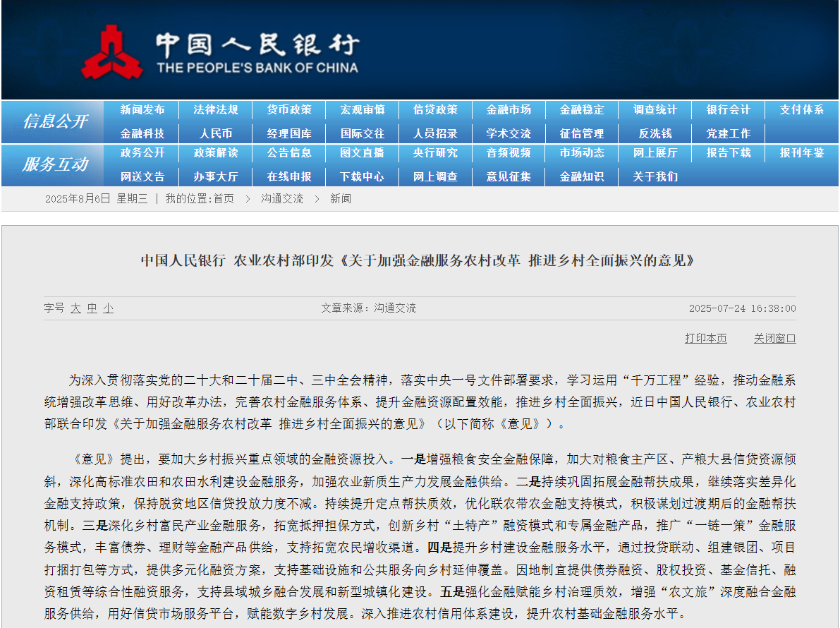Click the 打印本页 print link

pos(705,338)
